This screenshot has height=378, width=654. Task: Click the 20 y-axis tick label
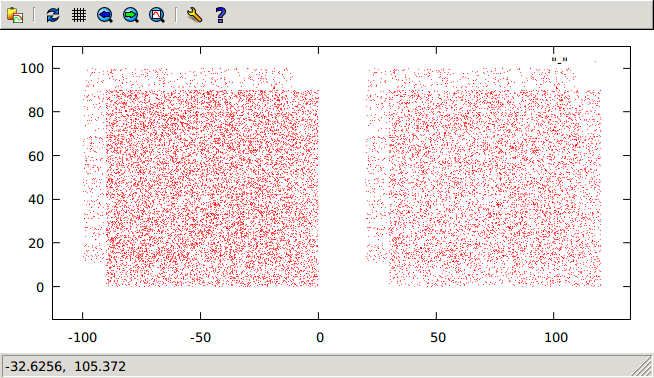(36, 243)
